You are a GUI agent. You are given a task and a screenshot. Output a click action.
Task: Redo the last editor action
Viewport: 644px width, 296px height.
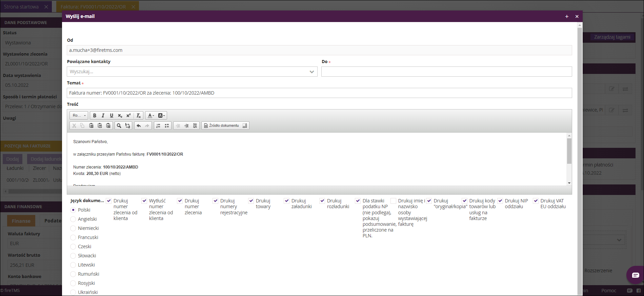tap(147, 125)
